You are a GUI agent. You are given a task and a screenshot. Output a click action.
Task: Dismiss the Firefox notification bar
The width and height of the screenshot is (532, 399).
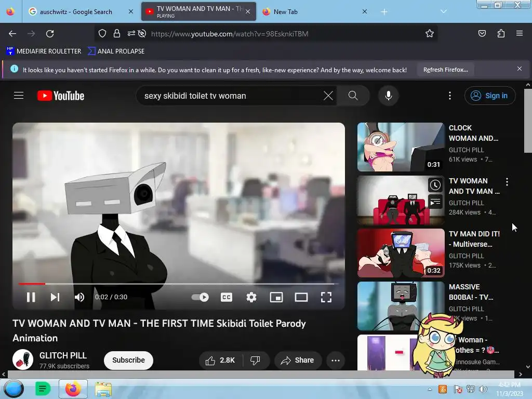[x=520, y=69]
